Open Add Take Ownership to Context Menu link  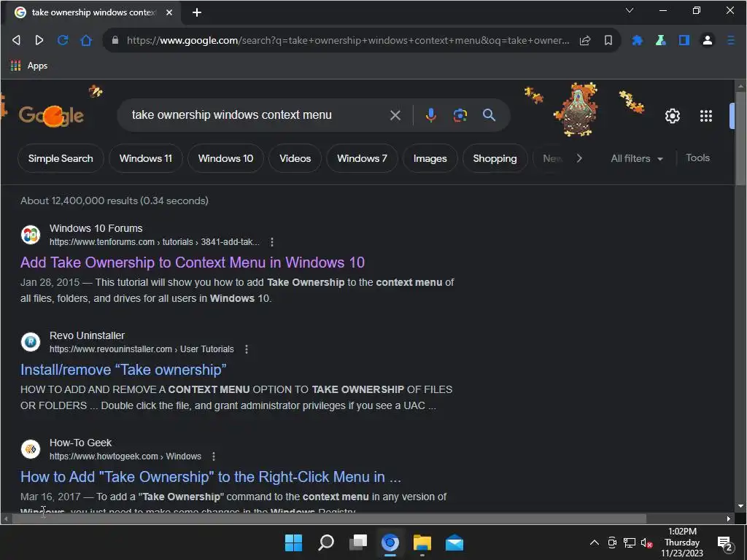tap(193, 262)
